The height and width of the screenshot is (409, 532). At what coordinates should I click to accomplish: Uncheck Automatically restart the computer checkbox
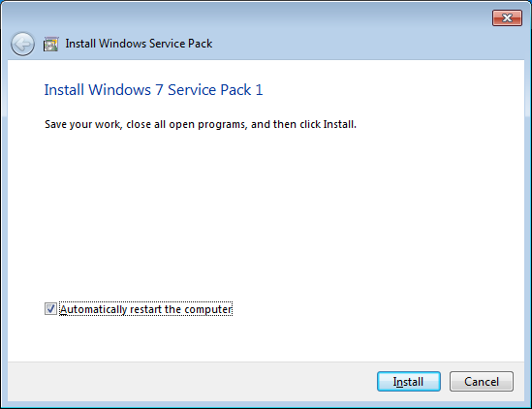50,309
